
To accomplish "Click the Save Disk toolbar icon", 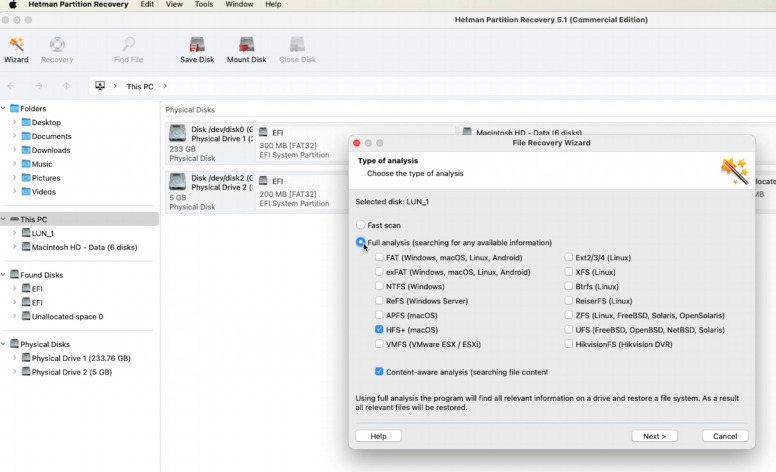I will (x=197, y=50).
